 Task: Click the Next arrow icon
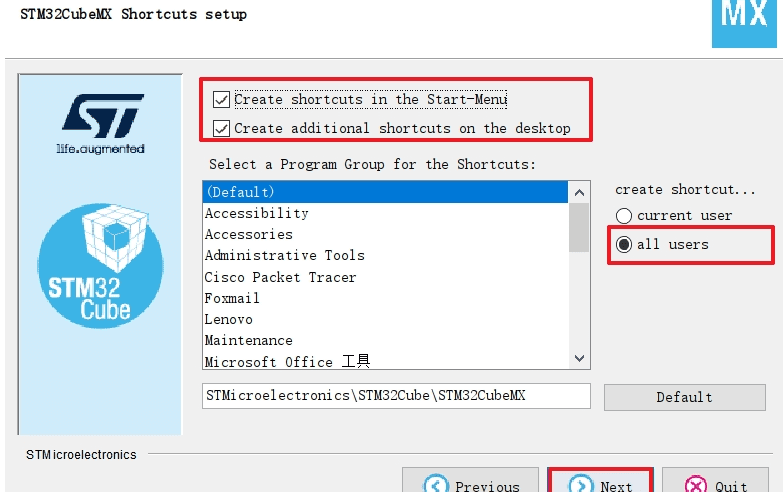[581, 486]
